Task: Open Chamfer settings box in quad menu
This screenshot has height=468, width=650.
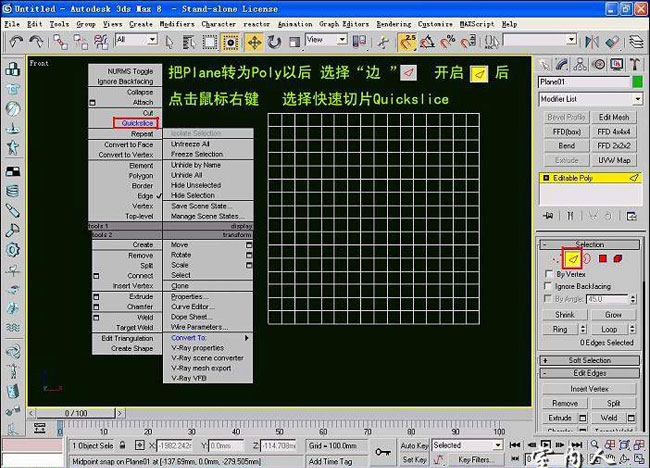Action: pos(96,307)
